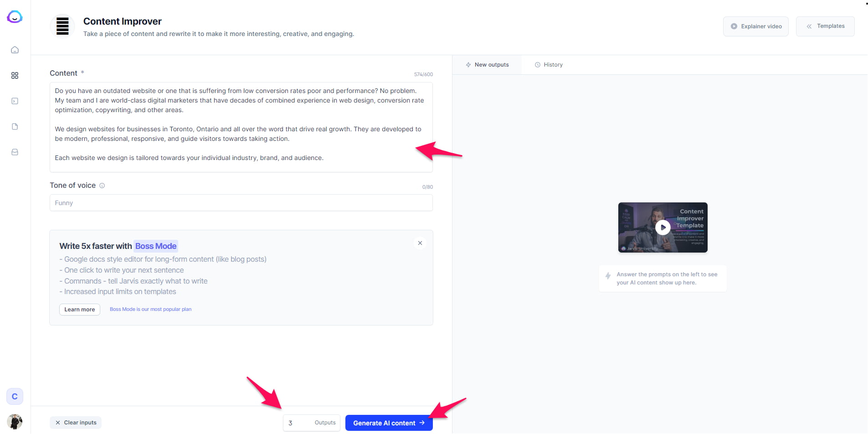Open the user profile avatar
This screenshot has height=434, width=868.
(15, 421)
